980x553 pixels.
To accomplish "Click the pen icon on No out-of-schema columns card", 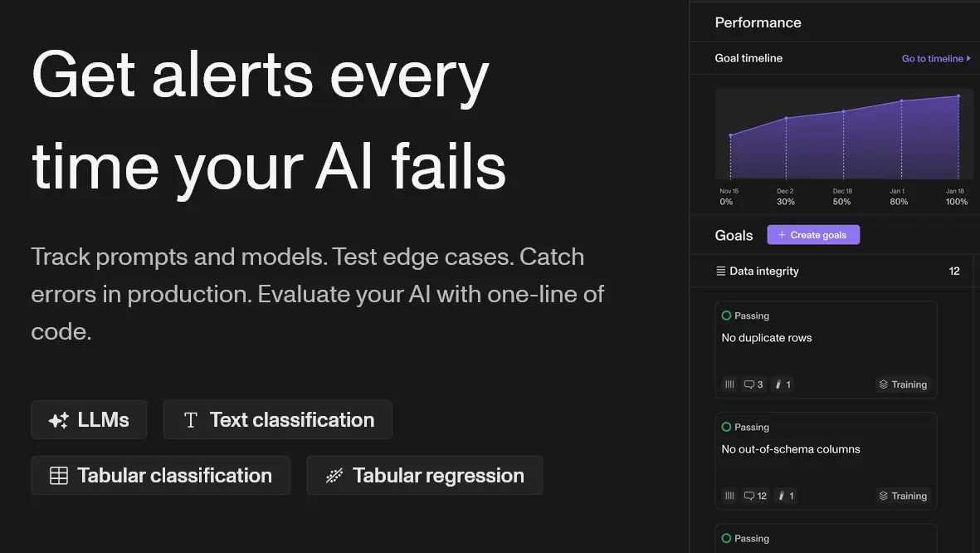I will tap(782, 496).
